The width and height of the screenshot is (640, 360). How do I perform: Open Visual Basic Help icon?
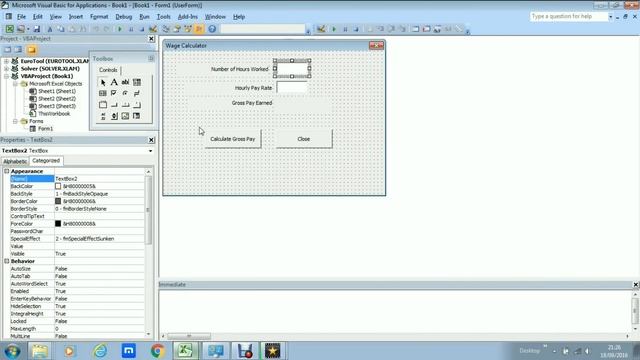coord(212,29)
